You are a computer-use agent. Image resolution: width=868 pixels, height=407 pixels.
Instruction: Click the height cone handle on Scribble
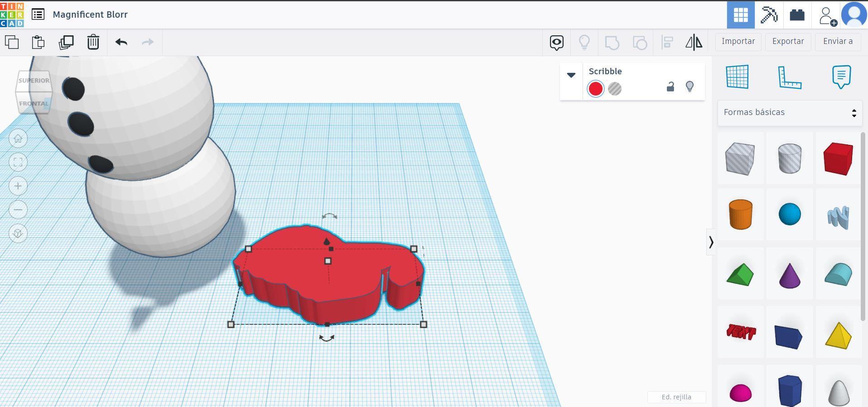(327, 241)
